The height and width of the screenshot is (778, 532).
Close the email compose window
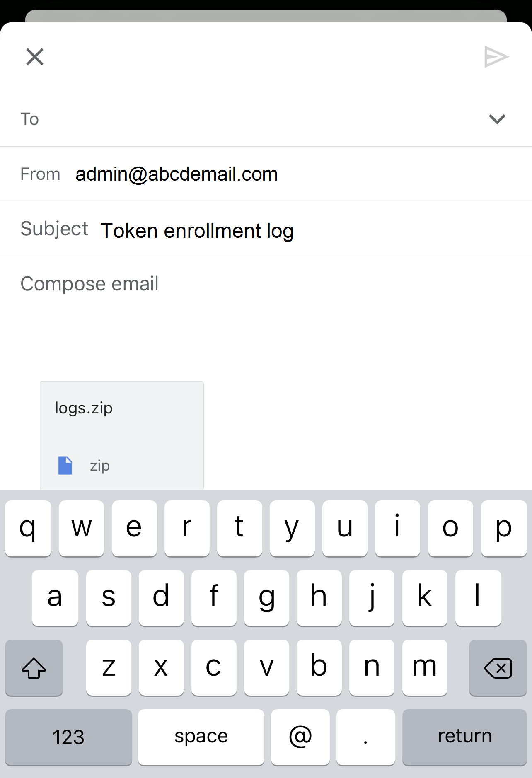[x=35, y=57]
